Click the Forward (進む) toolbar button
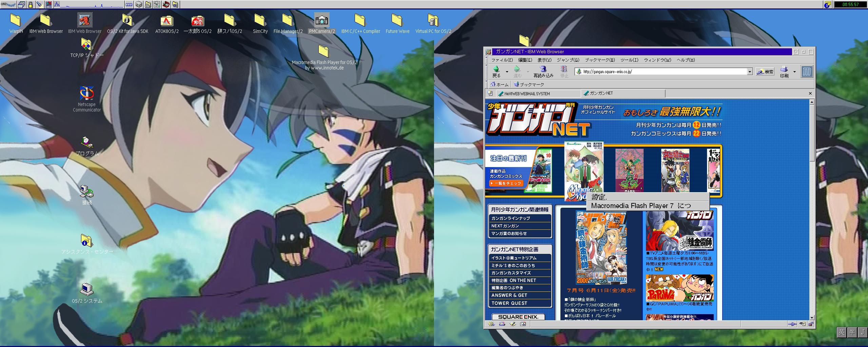Screen dimensions: 868x347 (x=517, y=72)
